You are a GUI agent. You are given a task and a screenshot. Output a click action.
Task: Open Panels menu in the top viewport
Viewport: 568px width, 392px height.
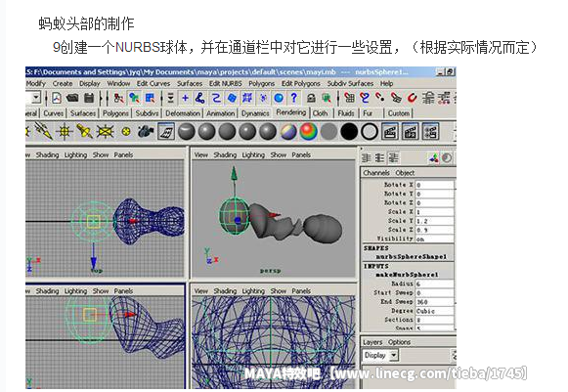[x=123, y=155]
